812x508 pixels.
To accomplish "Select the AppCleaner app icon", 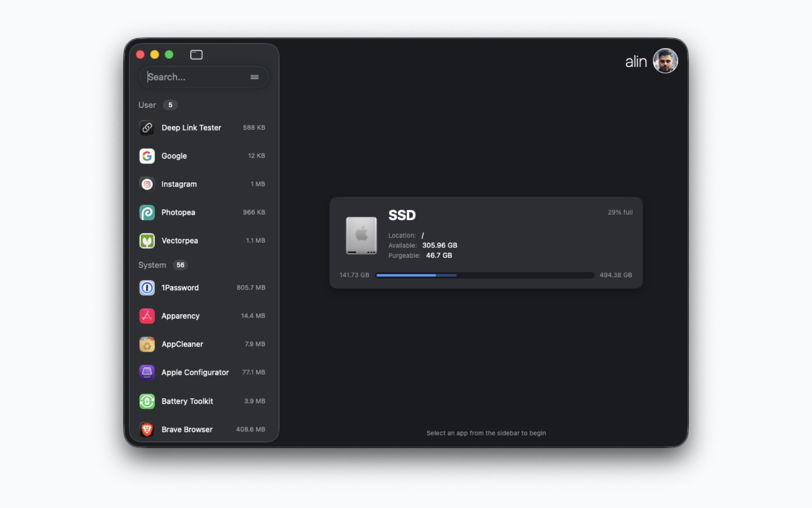I will 147,344.
